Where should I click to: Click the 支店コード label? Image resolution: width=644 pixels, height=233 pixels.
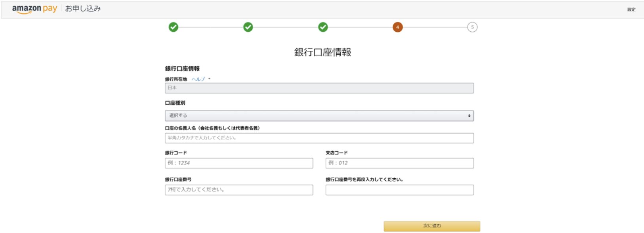(x=337, y=153)
